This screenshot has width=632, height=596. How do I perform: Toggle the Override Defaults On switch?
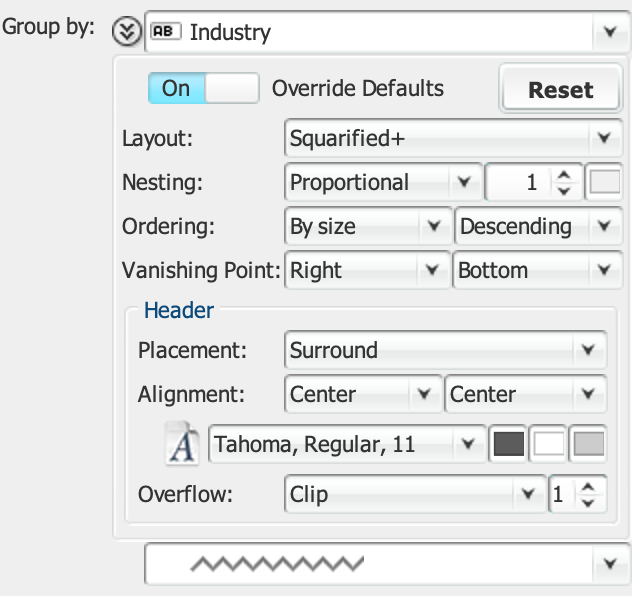tap(203, 88)
